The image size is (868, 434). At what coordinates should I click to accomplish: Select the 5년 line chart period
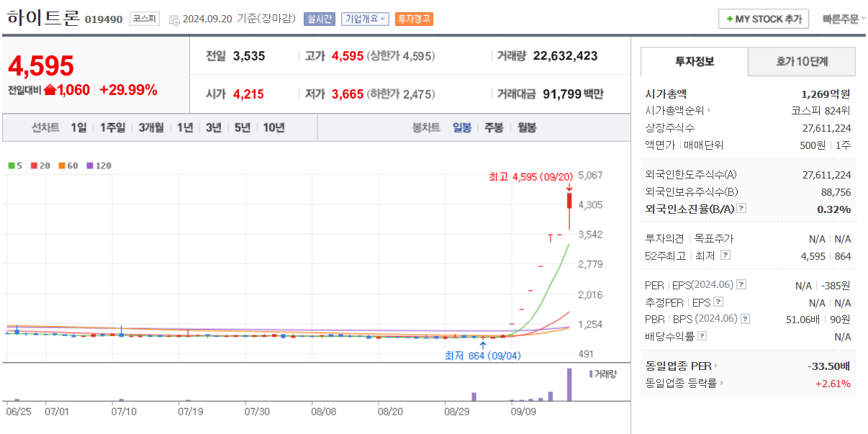point(243,127)
